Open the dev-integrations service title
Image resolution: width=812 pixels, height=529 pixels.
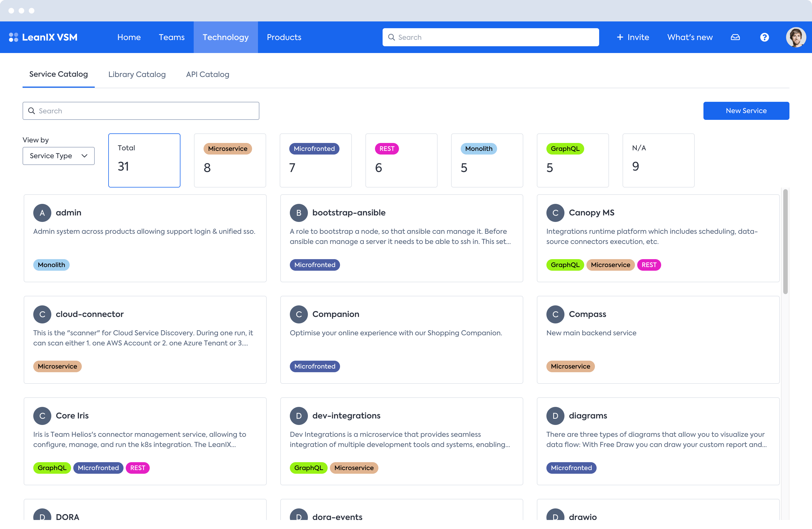(x=346, y=416)
